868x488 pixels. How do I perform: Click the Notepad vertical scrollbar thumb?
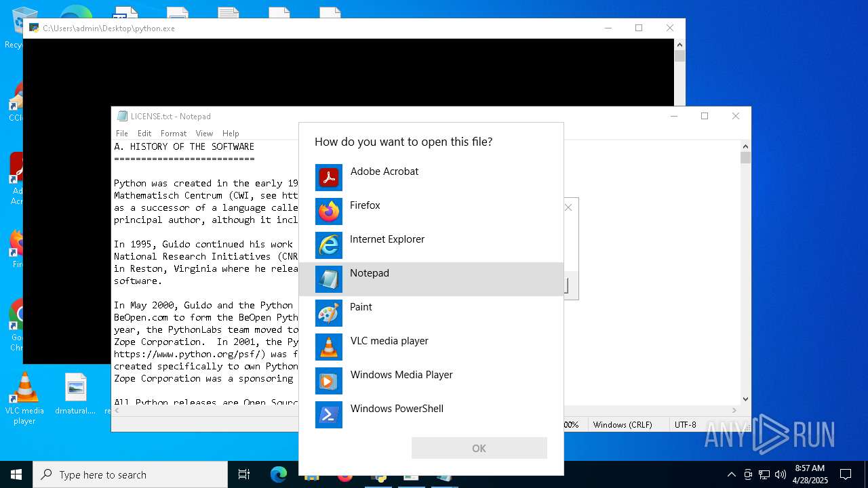pos(745,157)
